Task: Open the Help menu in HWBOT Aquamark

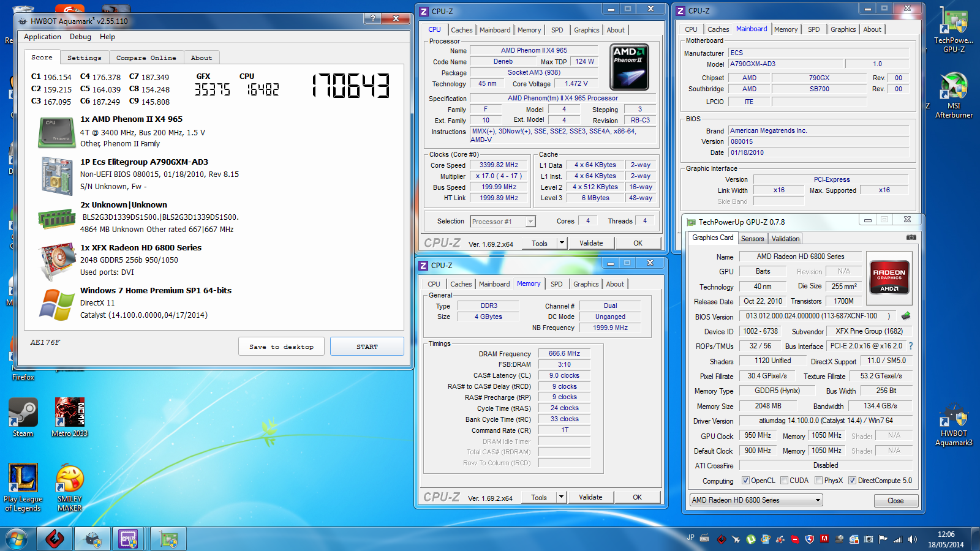Action: tap(107, 37)
